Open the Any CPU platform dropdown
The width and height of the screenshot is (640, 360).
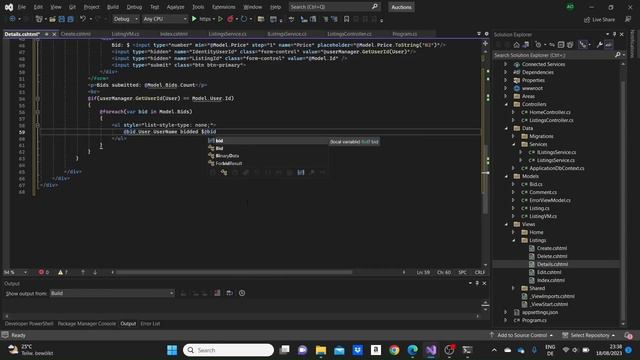pyautogui.click(x=164, y=19)
